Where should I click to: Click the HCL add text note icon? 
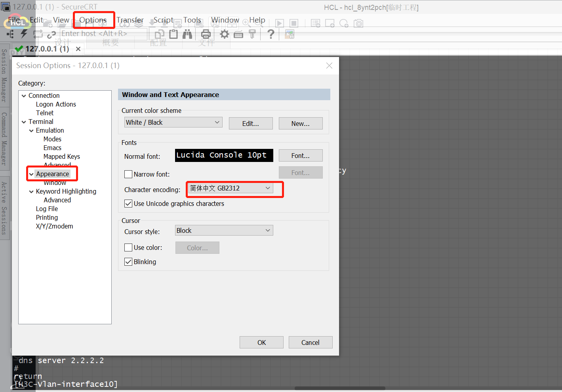(316, 23)
